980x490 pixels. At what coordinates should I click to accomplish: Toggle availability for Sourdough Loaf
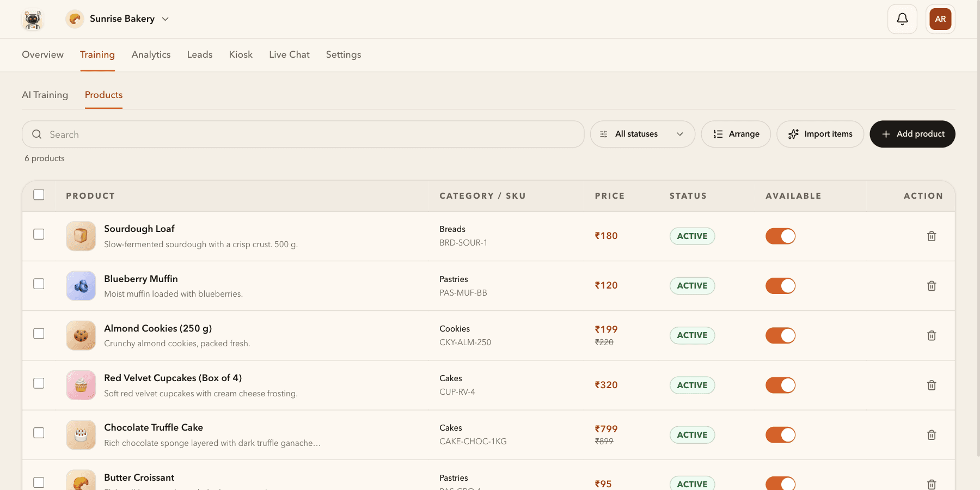(780, 236)
